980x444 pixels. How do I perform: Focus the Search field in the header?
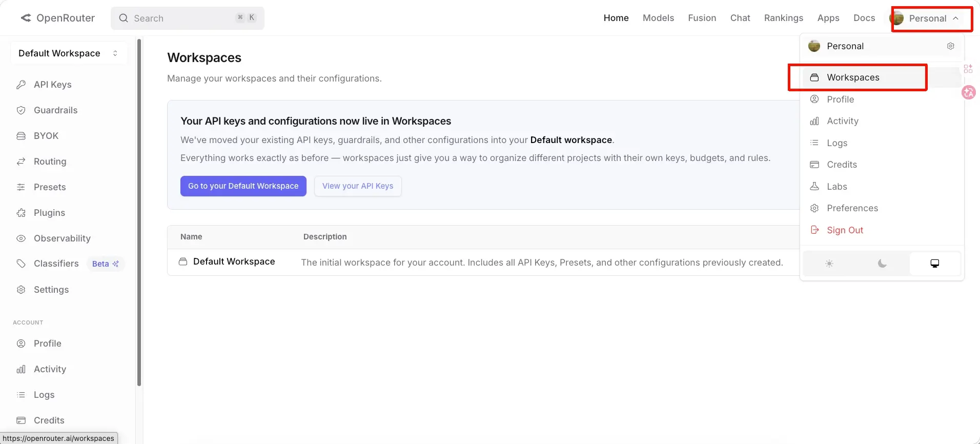click(x=188, y=18)
